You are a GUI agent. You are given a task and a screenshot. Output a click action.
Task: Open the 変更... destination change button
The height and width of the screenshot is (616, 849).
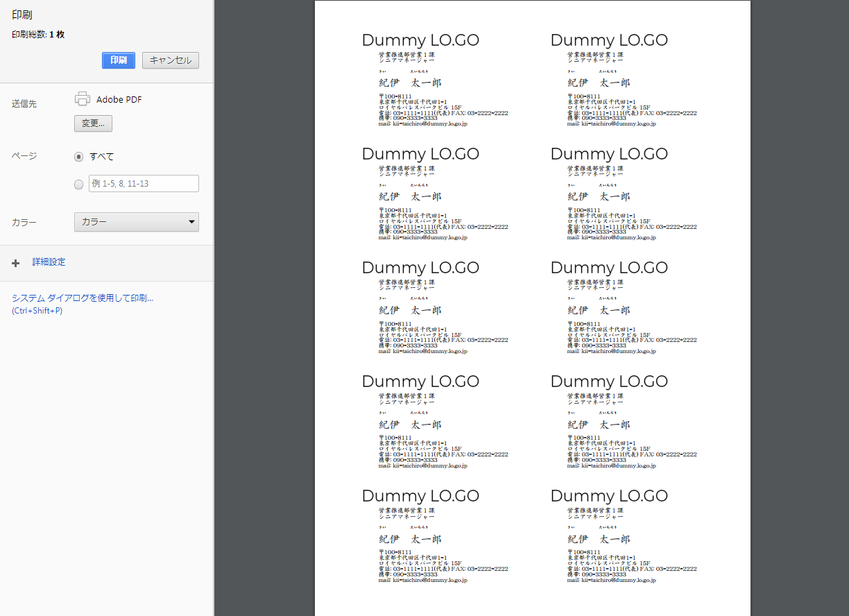(x=93, y=123)
